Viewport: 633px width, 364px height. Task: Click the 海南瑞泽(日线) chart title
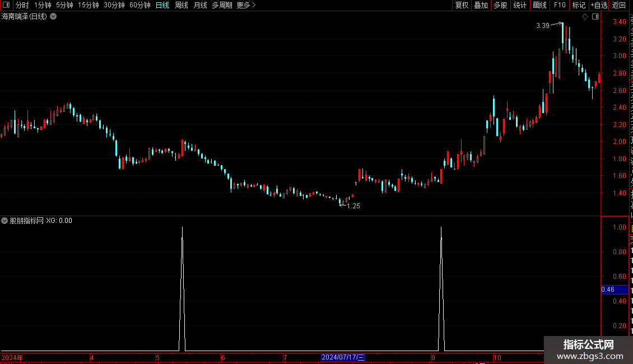[x=24, y=17]
